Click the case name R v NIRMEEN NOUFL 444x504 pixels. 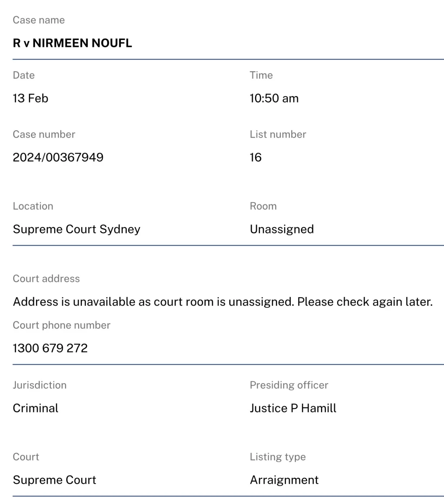(x=72, y=43)
